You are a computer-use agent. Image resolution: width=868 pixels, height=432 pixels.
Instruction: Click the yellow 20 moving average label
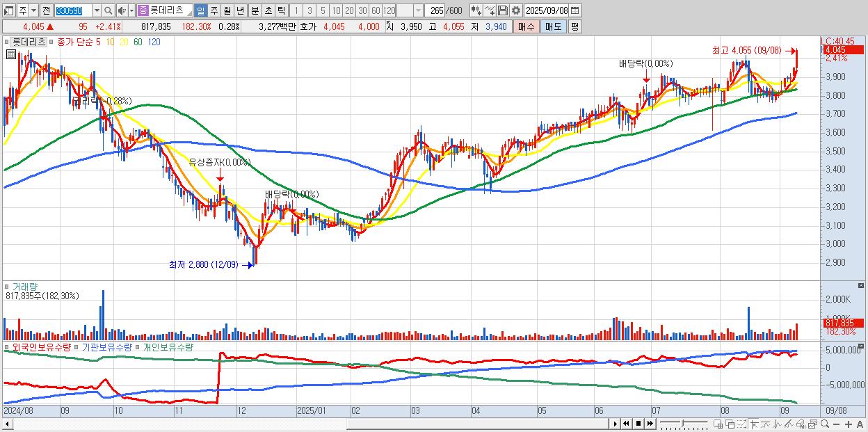tap(124, 42)
